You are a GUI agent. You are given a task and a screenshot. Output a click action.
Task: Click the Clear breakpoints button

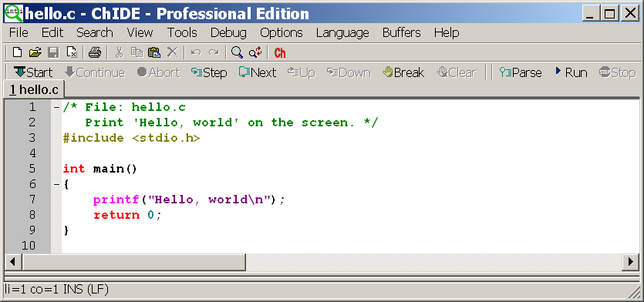coord(457,72)
